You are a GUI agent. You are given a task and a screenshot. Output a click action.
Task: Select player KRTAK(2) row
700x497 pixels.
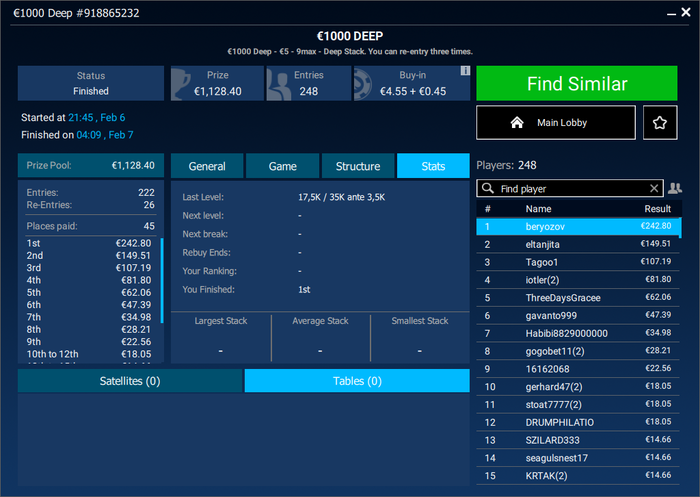(578, 476)
